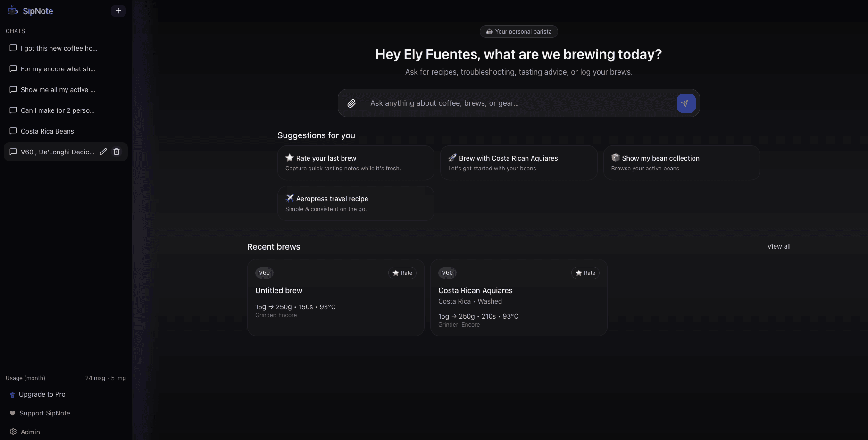Open the 'I got this new coffee' chat
The height and width of the screenshot is (440, 868).
pyautogui.click(x=59, y=48)
